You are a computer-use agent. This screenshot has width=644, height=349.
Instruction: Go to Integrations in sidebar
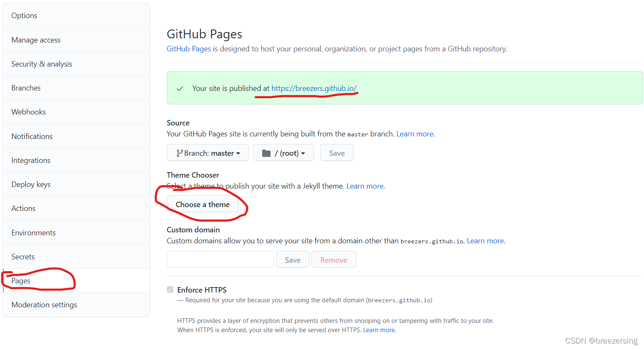click(76, 160)
